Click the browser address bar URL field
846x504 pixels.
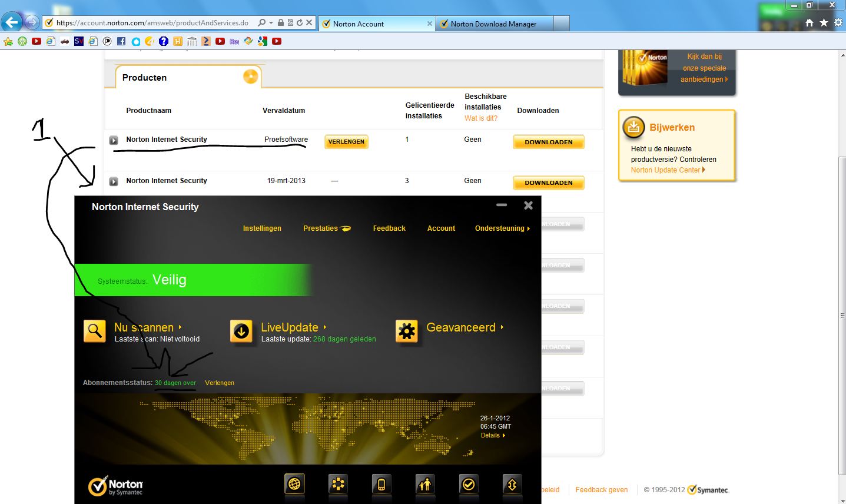[x=153, y=23]
